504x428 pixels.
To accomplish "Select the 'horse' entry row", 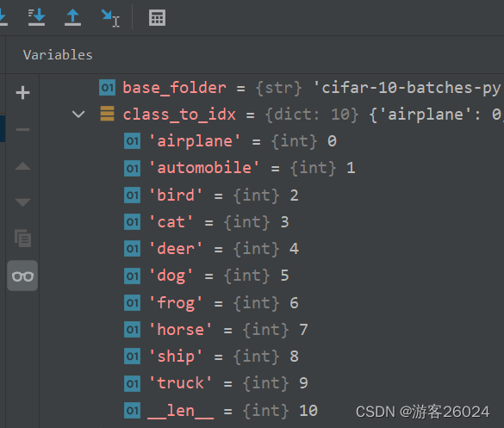I will [271, 330].
